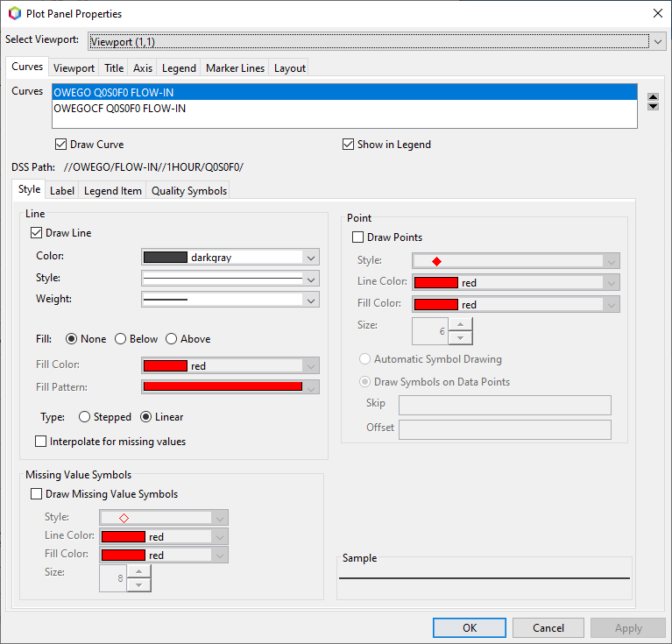Switch to the Axis tab
Screen dimensions: 672x644
(x=143, y=68)
